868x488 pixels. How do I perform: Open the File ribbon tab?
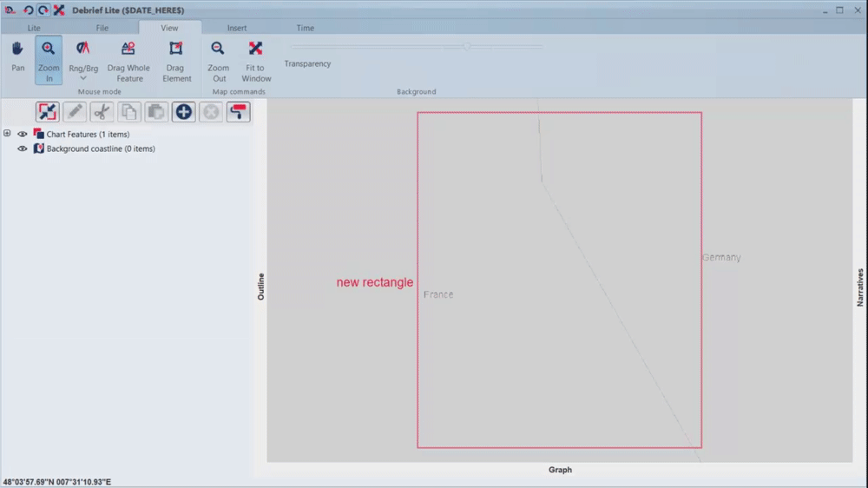pos(102,28)
